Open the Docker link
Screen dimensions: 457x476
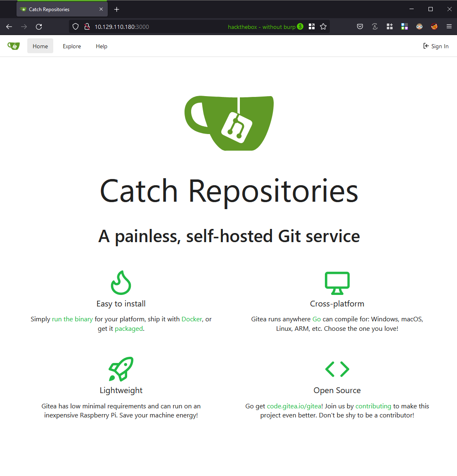coord(192,319)
